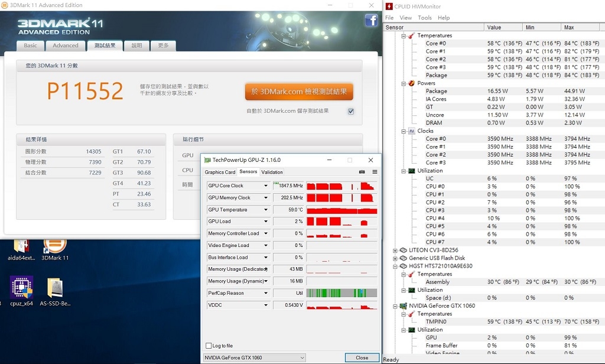605x364 pixels.
Task: Open HWMonitor View menu
Action: point(405,18)
